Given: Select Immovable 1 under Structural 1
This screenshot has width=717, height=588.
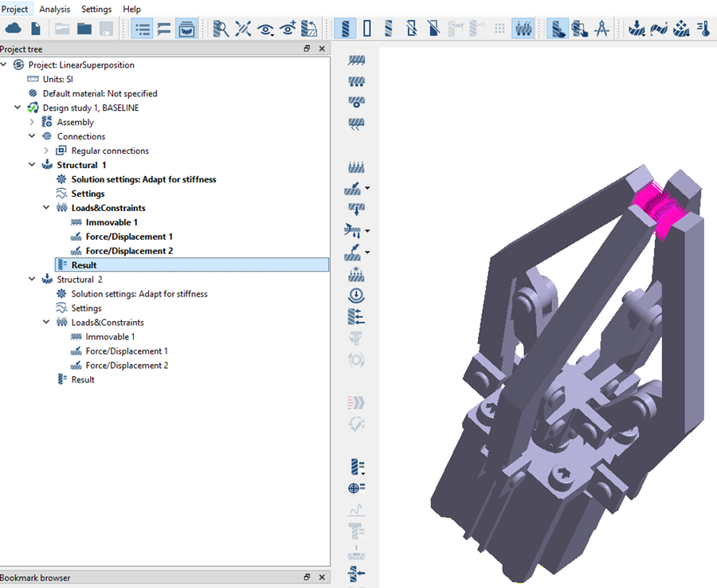Looking at the screenshot, I should pyautogui.click(x=112, y=222).
